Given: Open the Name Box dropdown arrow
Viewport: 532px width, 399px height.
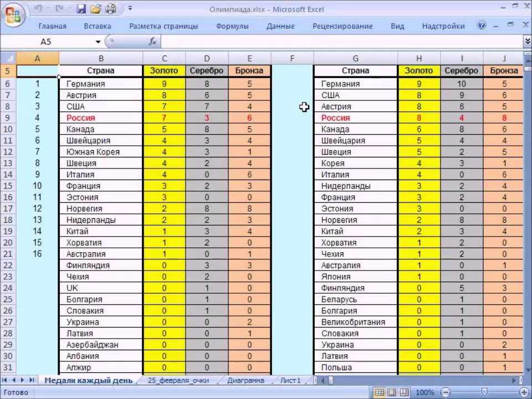Looking at the screenshot, I should pos(98,42).
